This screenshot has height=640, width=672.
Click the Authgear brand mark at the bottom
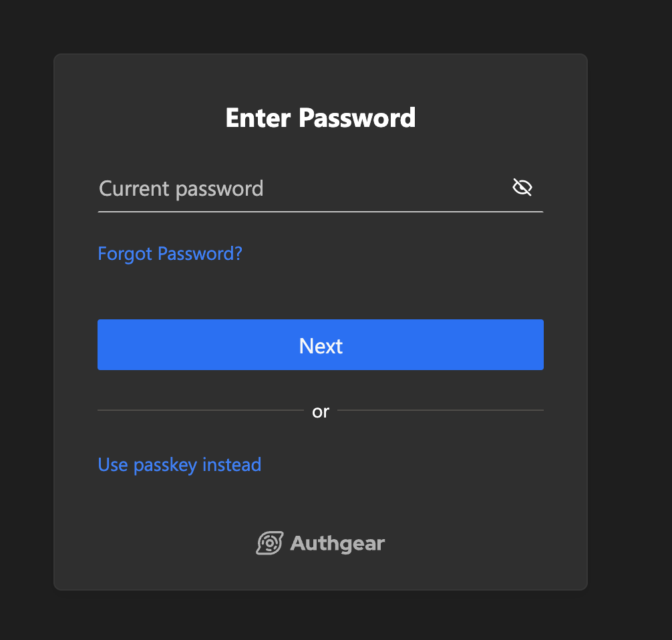pyautogui.click(x=269, y=543)
